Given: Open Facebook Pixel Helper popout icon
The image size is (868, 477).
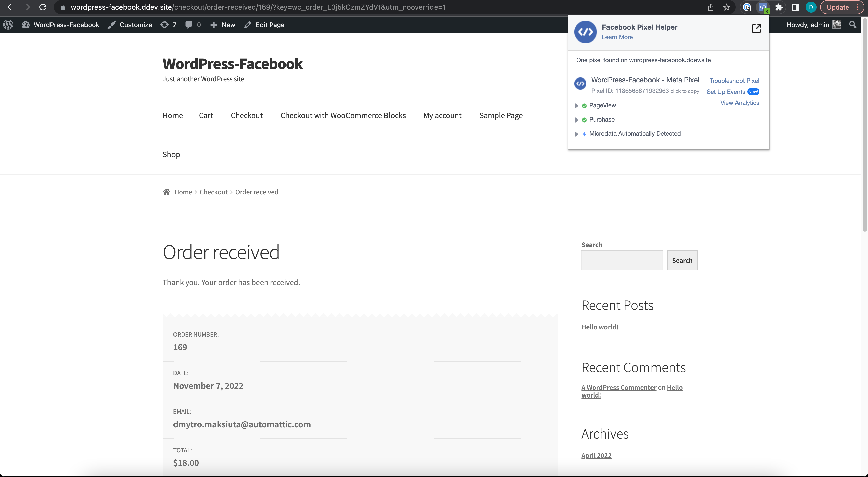Looking at the screenshot, I should click(x=756, y=29).
